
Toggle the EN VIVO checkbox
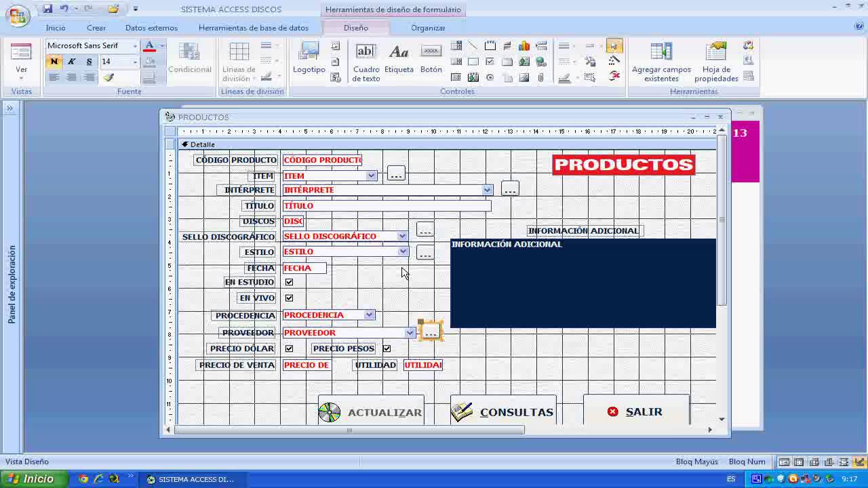click(x=289, y=298)
